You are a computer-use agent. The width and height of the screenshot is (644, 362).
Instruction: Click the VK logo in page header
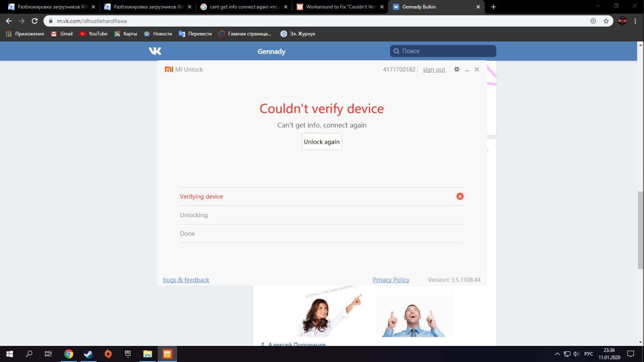(x=155, y=51)
